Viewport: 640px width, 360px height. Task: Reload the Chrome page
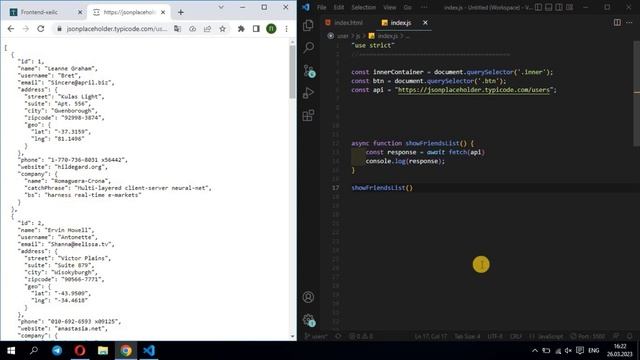point(40,29)
